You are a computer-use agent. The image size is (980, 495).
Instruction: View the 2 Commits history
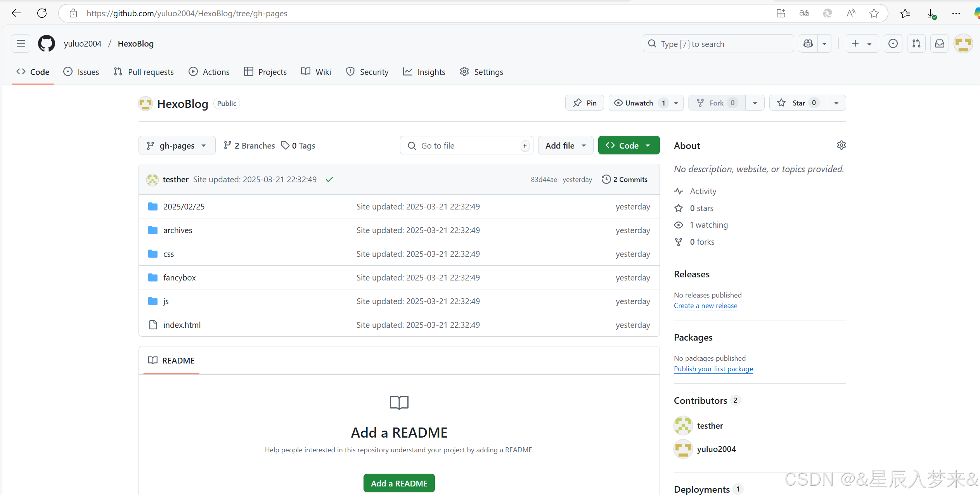[x=625, y=179]
